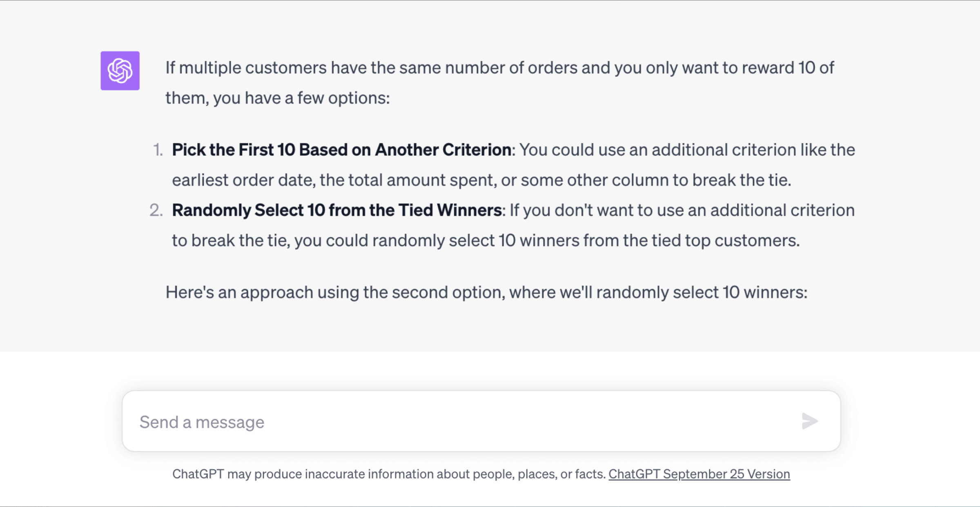Click the purple ChatGPT logo avatar
This screenshot has width=980, height=507.
click(120, 71)
